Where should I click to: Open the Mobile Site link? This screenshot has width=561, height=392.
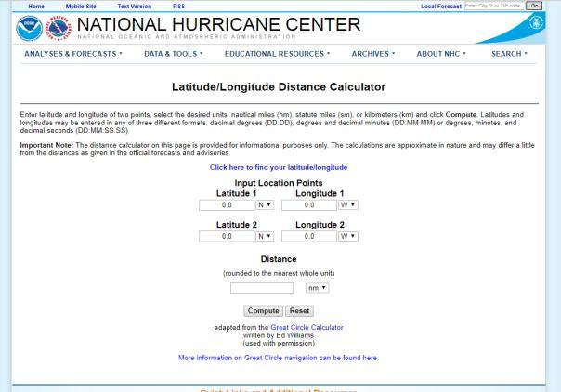(x=81, y=7)
